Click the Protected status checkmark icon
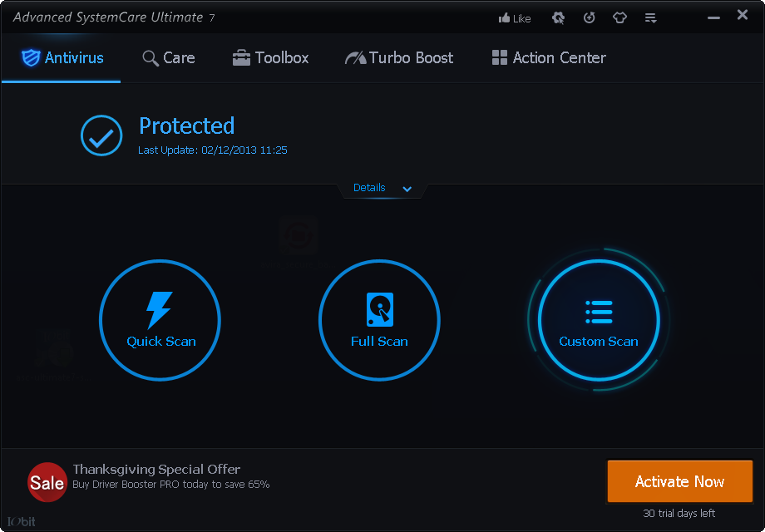 point(101,135)
